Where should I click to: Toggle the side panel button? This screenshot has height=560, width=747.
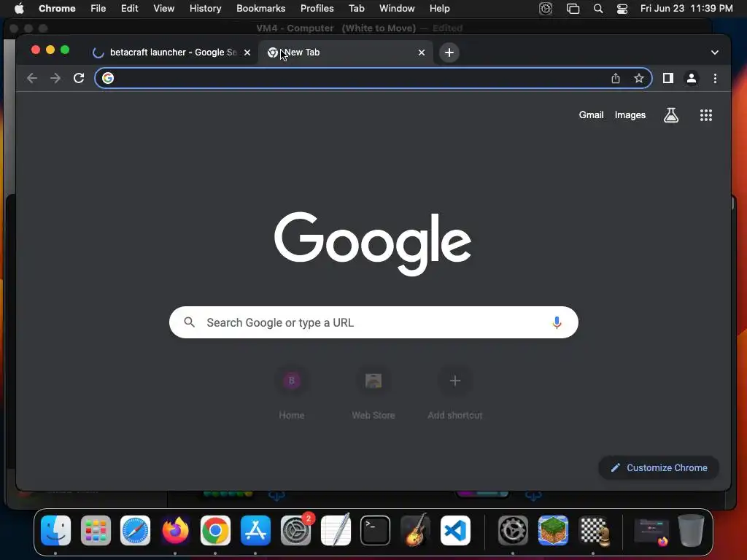coord(668,78)
